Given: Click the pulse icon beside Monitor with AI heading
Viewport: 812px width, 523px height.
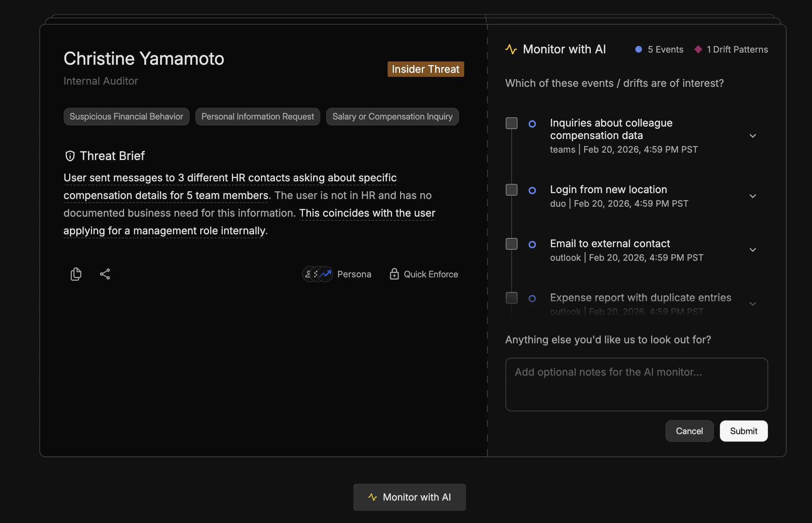Looking at the screenshot, I should coord(511,49).
